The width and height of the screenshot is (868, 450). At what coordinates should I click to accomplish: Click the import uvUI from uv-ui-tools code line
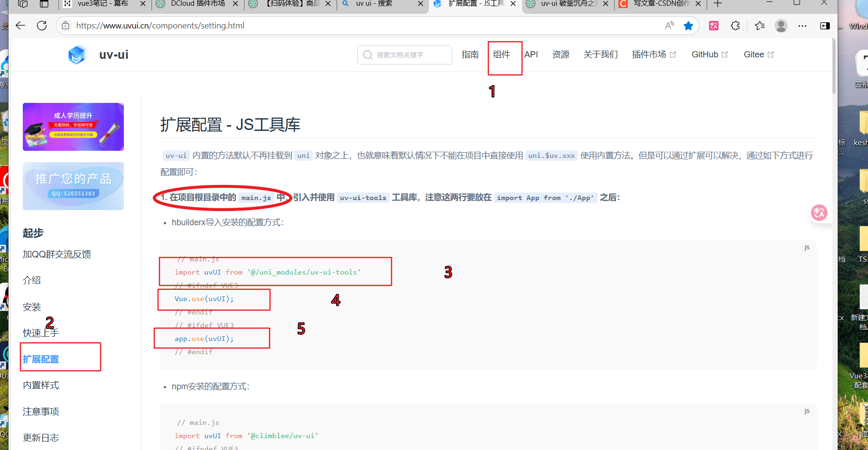click(268, 272)
